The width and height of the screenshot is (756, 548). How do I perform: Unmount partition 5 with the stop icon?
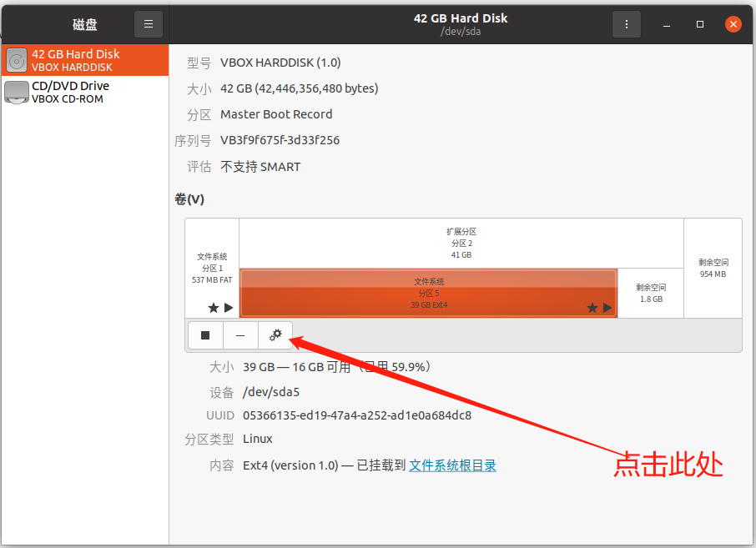(x=204, y=335)
